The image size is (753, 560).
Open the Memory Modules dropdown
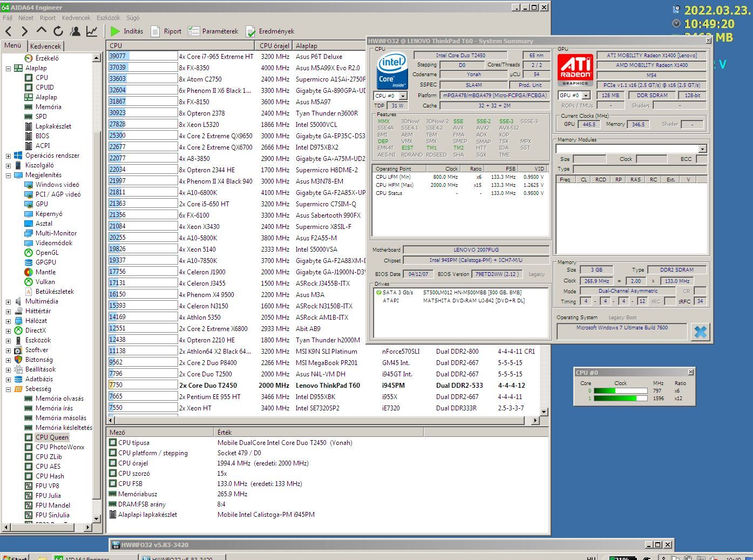point(702,149)
